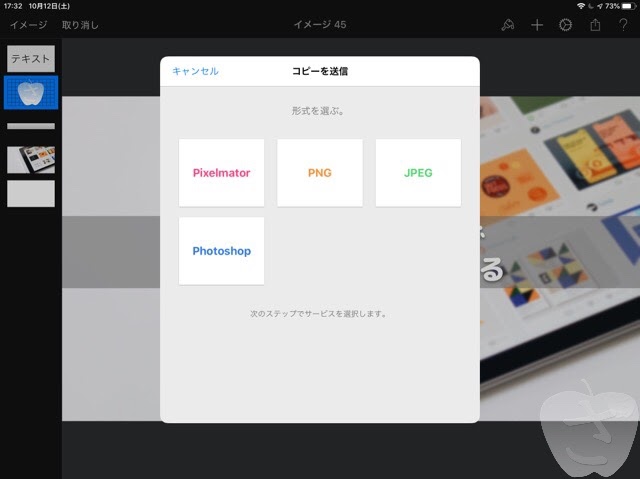Screen dimensions: 640x479
Task: Open the paintbrush tools icon
Action: click(507, 25)
